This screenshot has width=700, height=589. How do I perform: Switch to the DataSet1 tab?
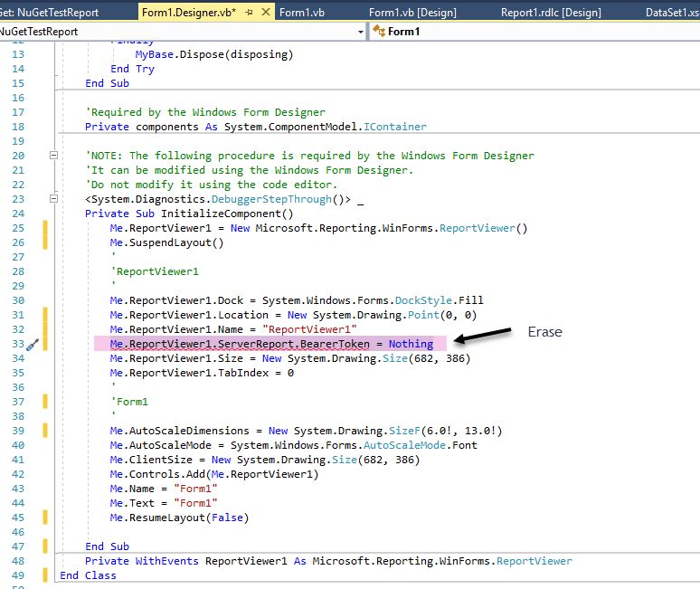click(672, 13)
